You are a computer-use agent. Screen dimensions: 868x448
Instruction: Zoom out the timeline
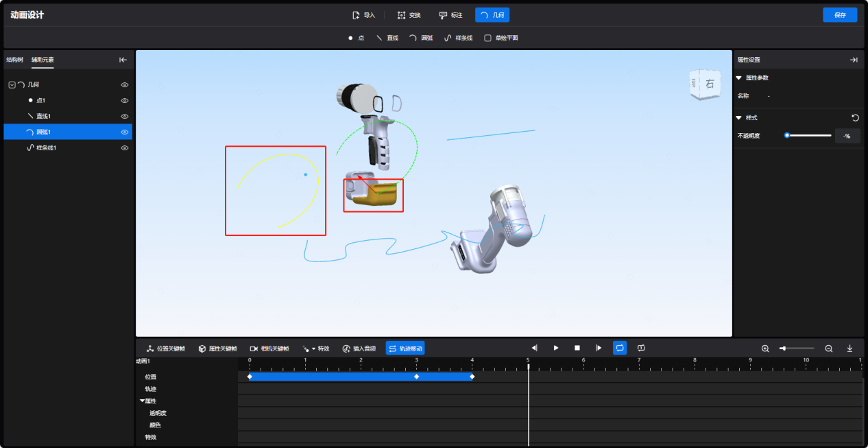point(829,349)
